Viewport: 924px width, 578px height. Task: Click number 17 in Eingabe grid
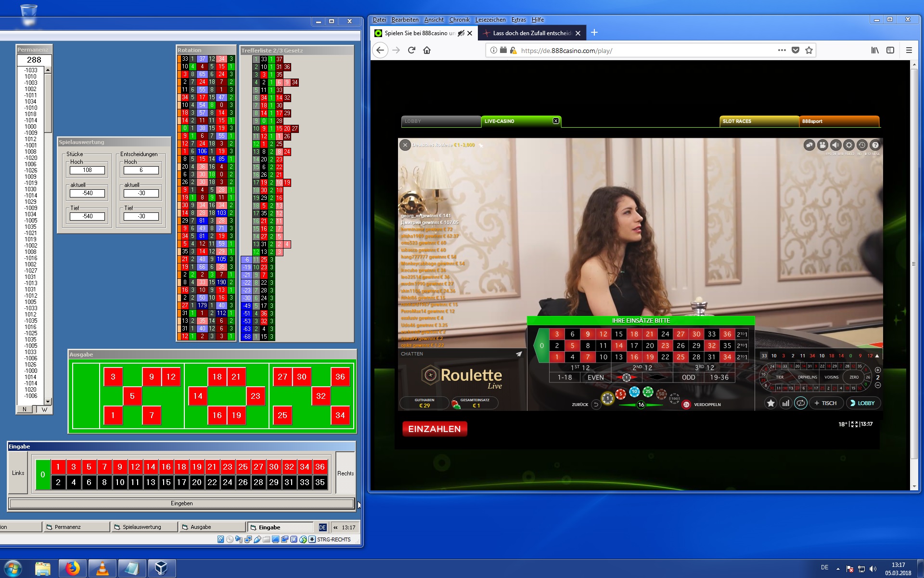pyautogui.click(x=181, y=482)
